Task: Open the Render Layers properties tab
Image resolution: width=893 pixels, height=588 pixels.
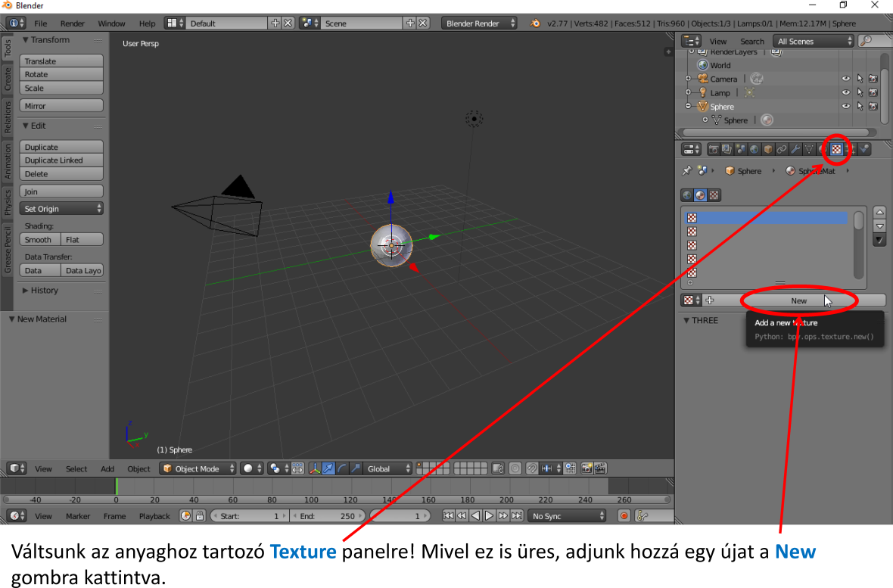Action: point(727,149)
